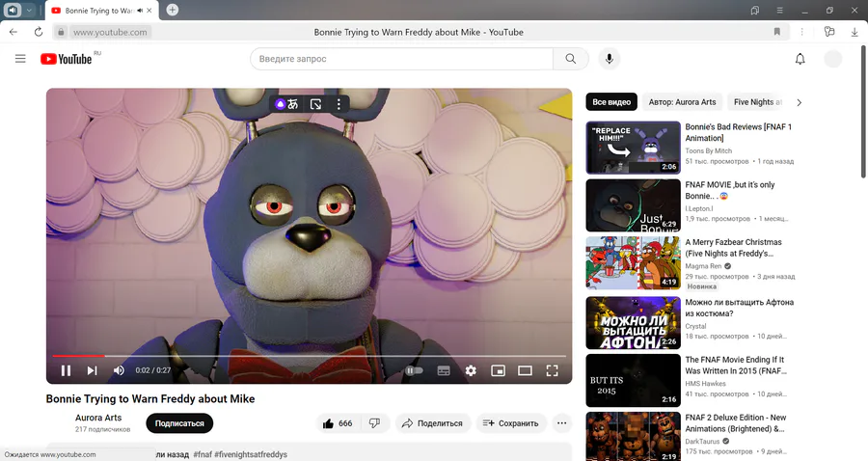The width and height of the screenshot is (868, 461).
Task: Switch to miniplayer mode
Action: [499, 370]
